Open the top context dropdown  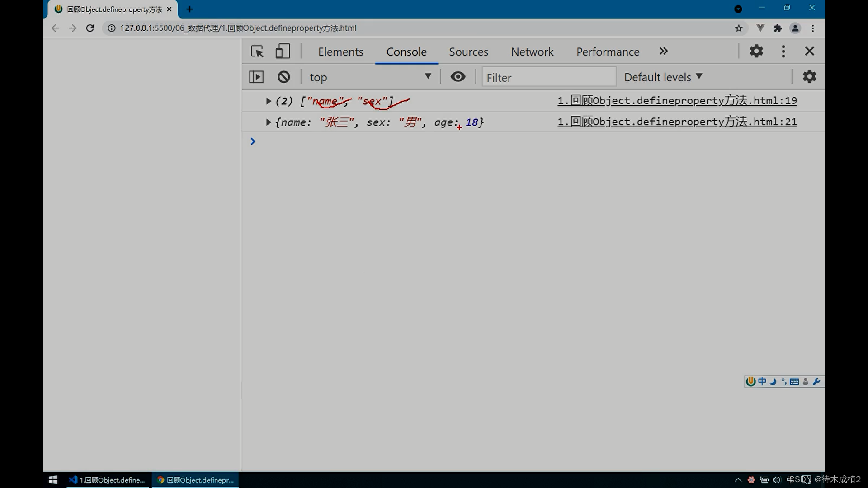(x=370, y=77)
